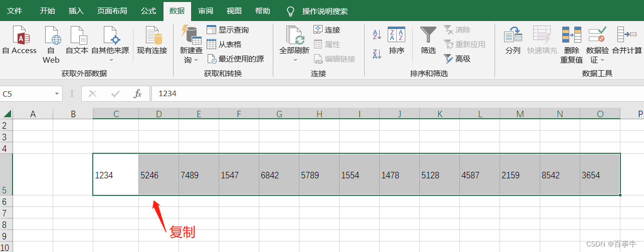This screenshot has height=252, width=644.
Task: Click cell containing 3654
Action: 600,174
